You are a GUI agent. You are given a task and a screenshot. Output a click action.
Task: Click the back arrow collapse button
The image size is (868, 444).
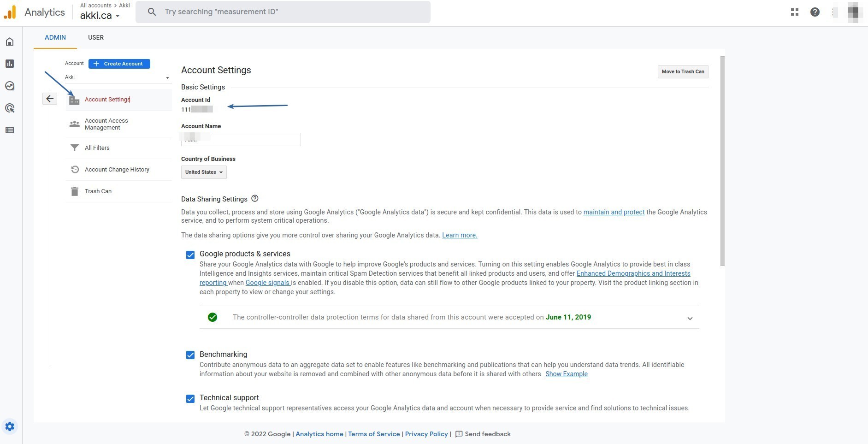coord(50,99)
